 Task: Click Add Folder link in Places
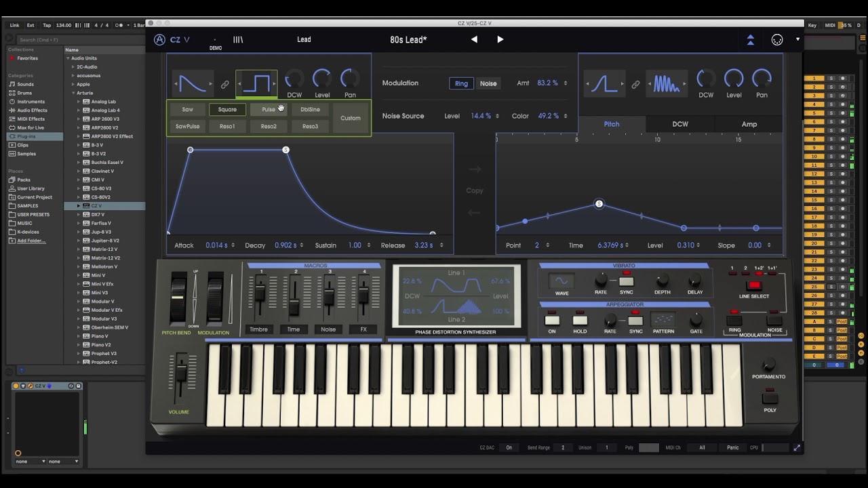click(x=31, y=241)
